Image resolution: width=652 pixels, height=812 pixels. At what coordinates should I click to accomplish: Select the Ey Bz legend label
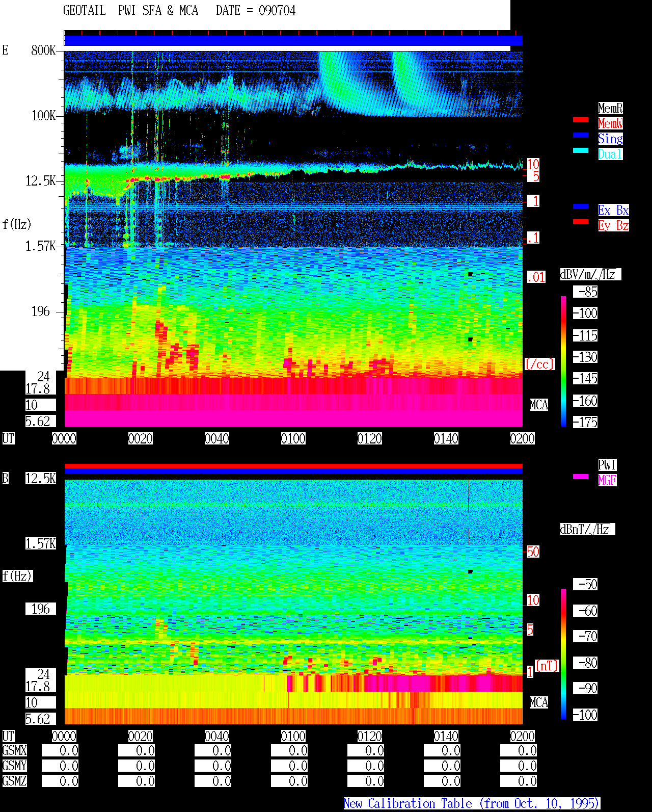pos(613,225)
